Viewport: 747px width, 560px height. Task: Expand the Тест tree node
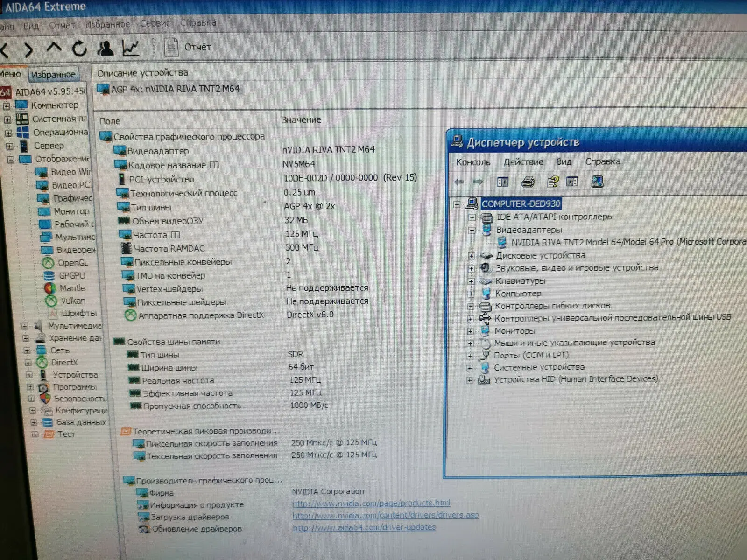pos(35,434)
